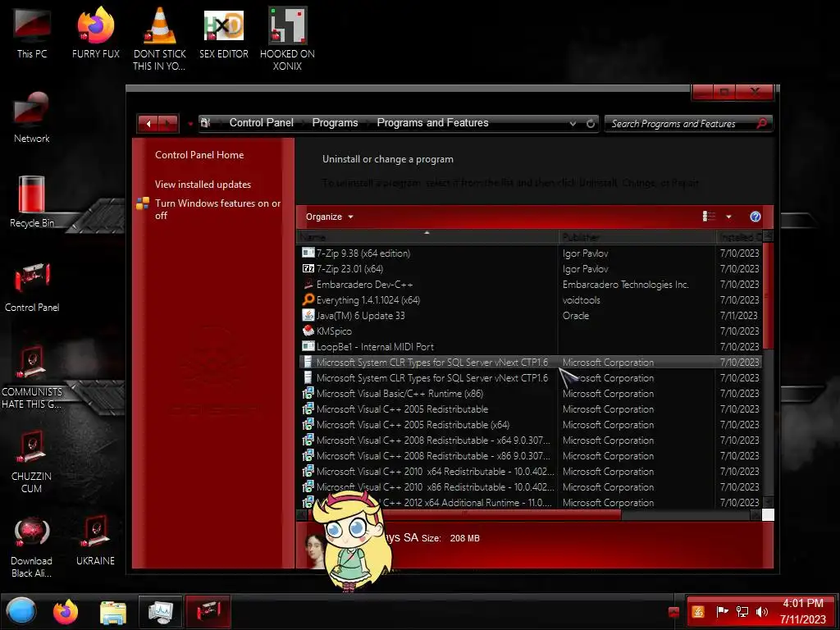Open View installed updates link
Image resolution: width=840 pixels, height=630 pixels.
pyautogui.click(x=203, y=185)
